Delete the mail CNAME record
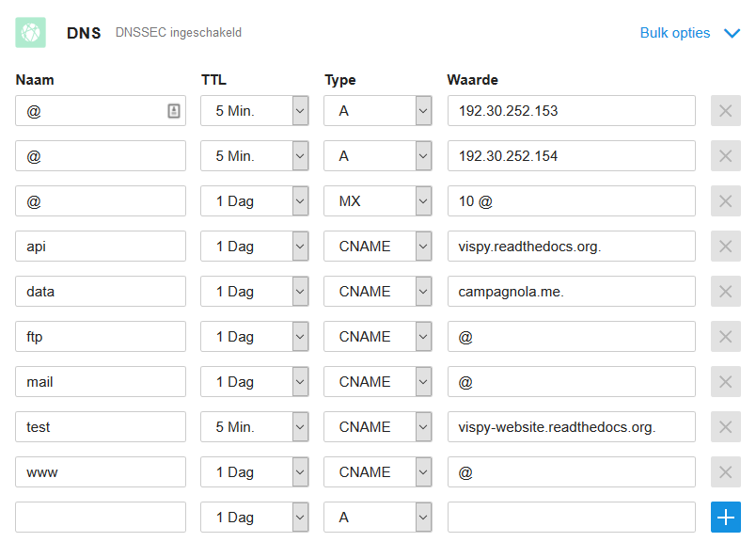The height and width of the screenshot is (542, 756). (725, 381)
